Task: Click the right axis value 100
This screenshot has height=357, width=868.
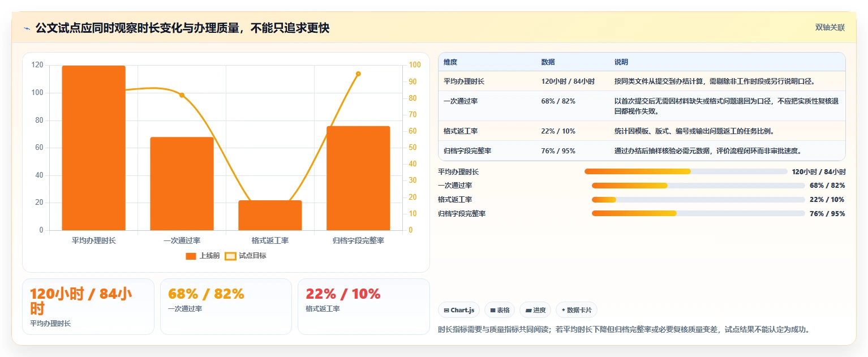Action: pos(415,65)
